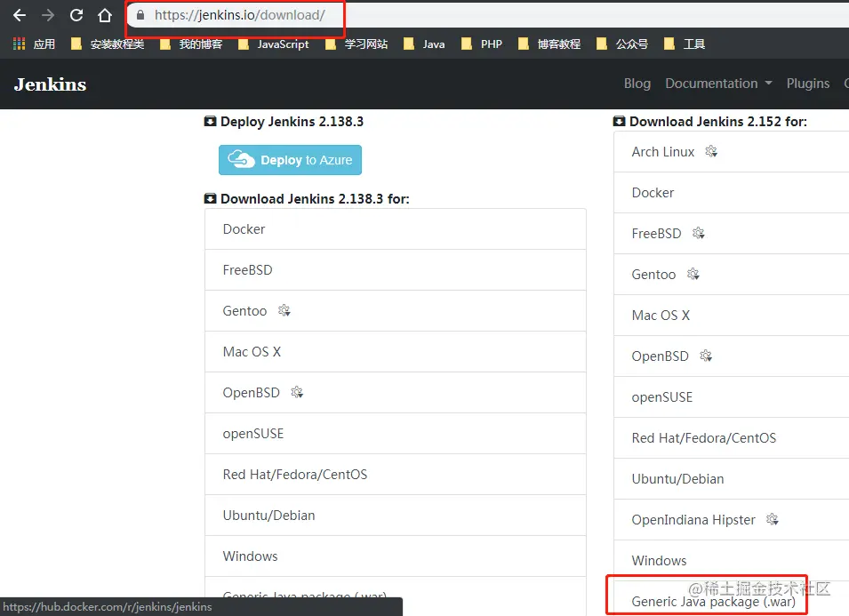849x616 pixels.
Task: Open the apps grid bookmark icon
Action: click(19, 44)
